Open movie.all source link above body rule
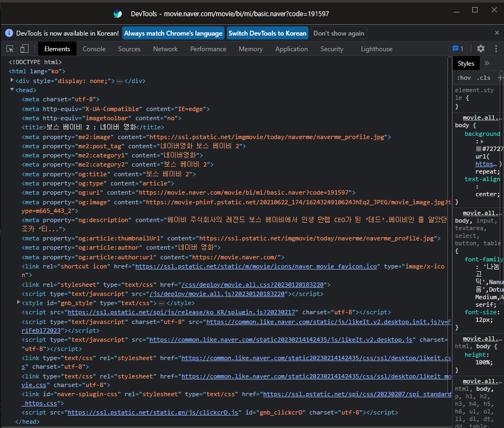This screenshot has height=428, width=504. tap(482, 118)
